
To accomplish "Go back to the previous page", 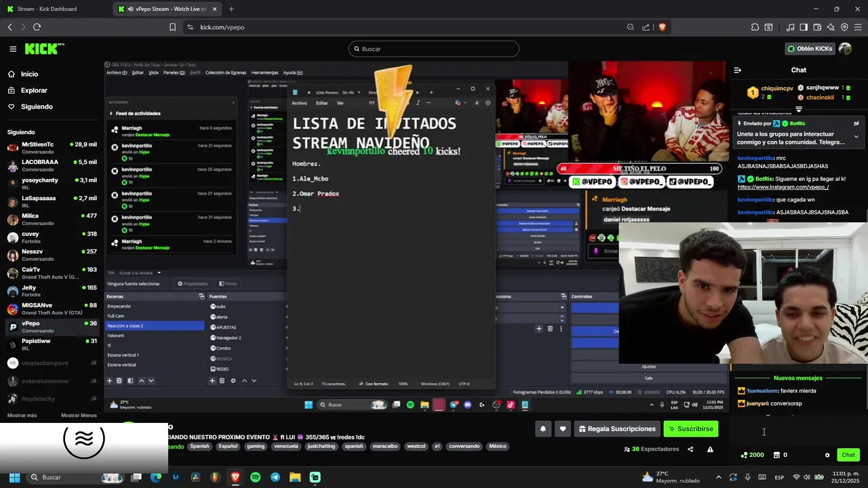I will 9,27.
